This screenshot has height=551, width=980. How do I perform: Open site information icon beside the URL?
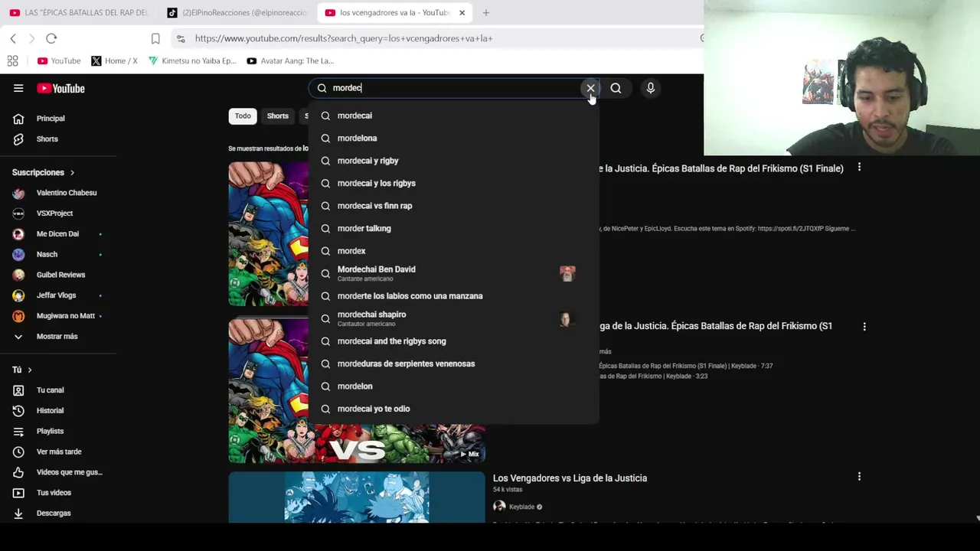(x=181, y=38)
